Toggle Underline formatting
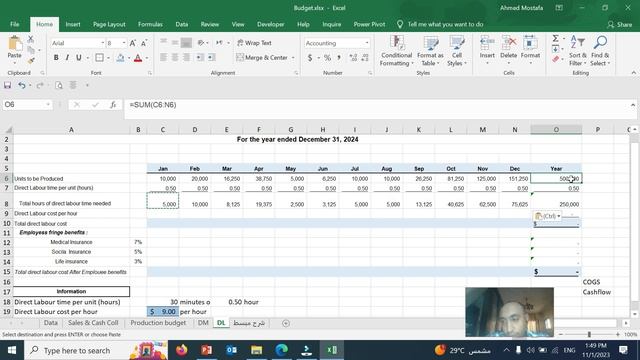 point(78,58)
